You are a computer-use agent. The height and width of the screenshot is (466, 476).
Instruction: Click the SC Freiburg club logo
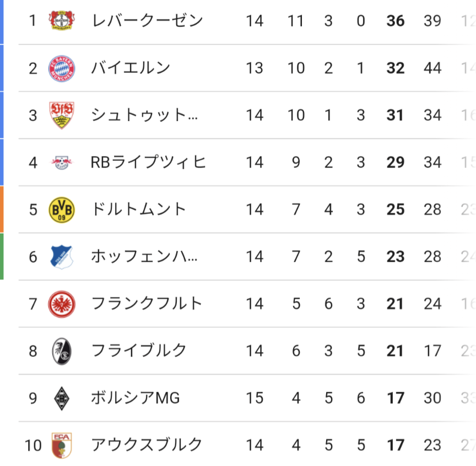click(61, 351)
